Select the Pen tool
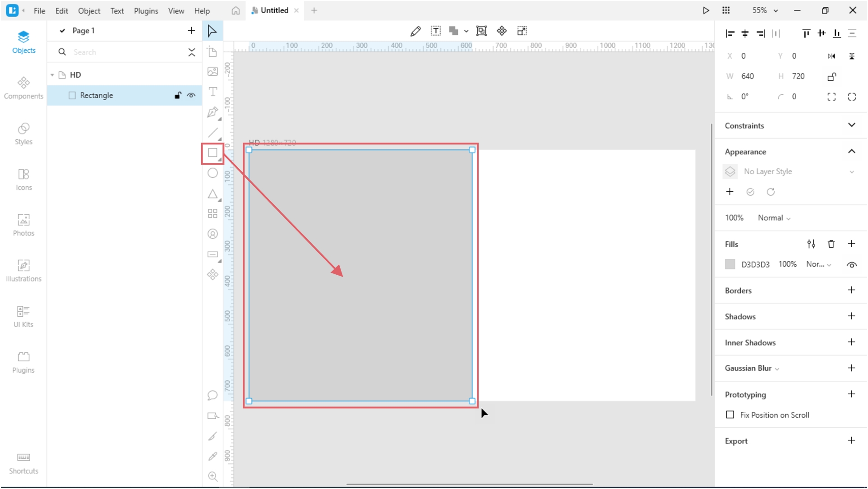This screenshot has width=868, height=489. pyautogui.click(x=212, y=112)
